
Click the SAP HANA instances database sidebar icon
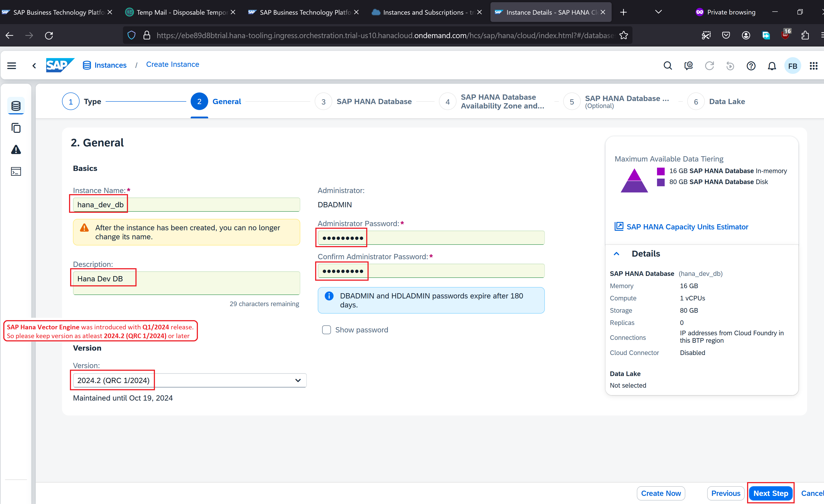pyautogui.click(x=16, y=106)
